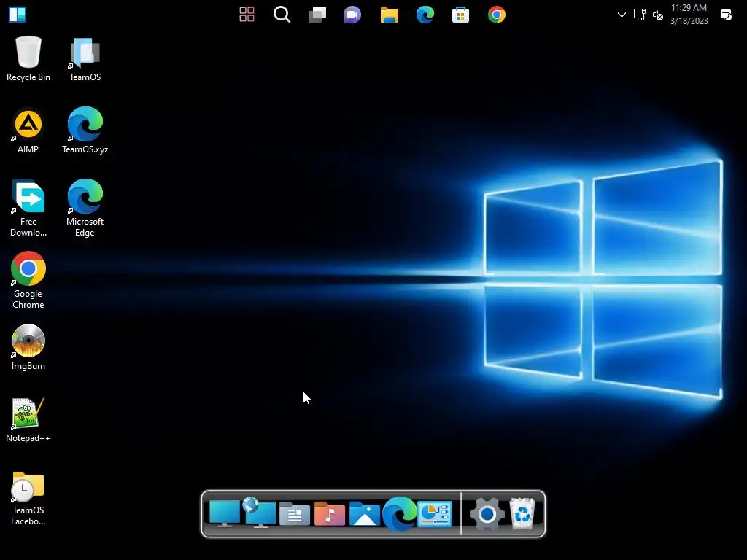Open File Explorer from the taskbar
This screenshot has height=560, width=747.
390,15
